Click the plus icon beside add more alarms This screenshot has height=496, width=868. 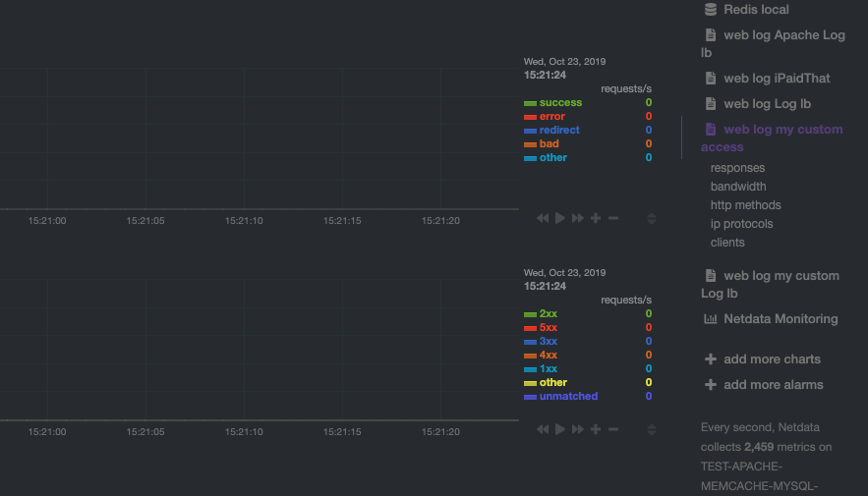(x=711, y=384)
